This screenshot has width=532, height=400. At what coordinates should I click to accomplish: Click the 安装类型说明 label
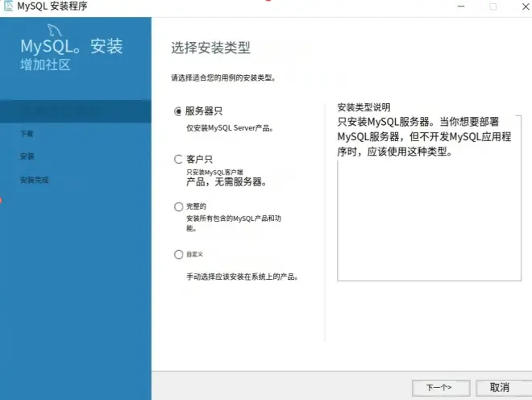[364, 107]
